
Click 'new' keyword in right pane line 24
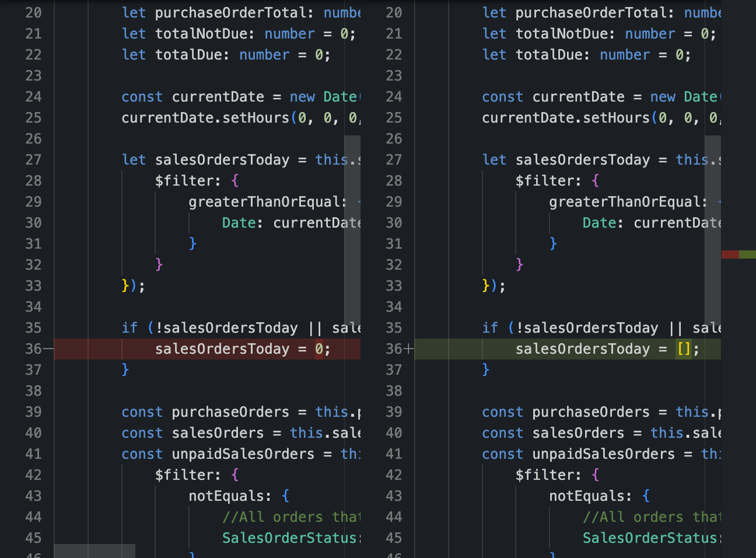663,97
